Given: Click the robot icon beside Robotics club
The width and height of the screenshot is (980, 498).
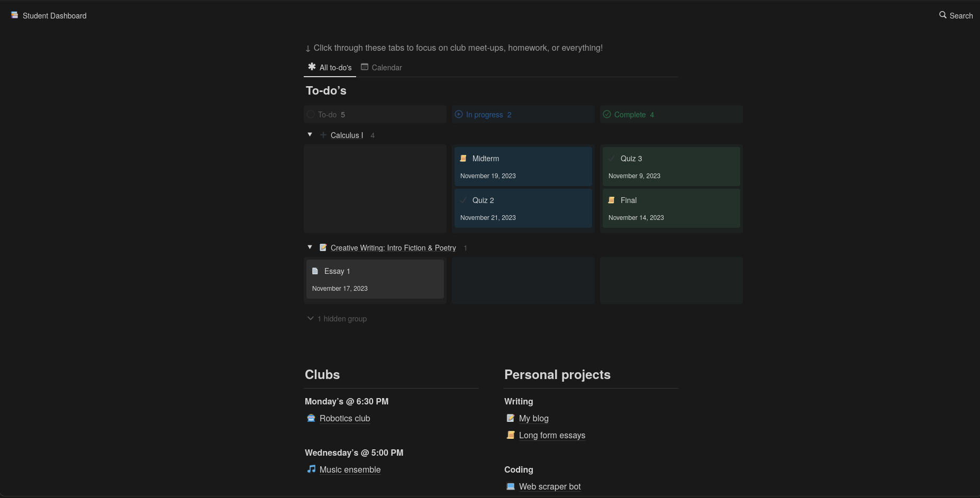Looking at the screenshot, I should click(311, 418).
